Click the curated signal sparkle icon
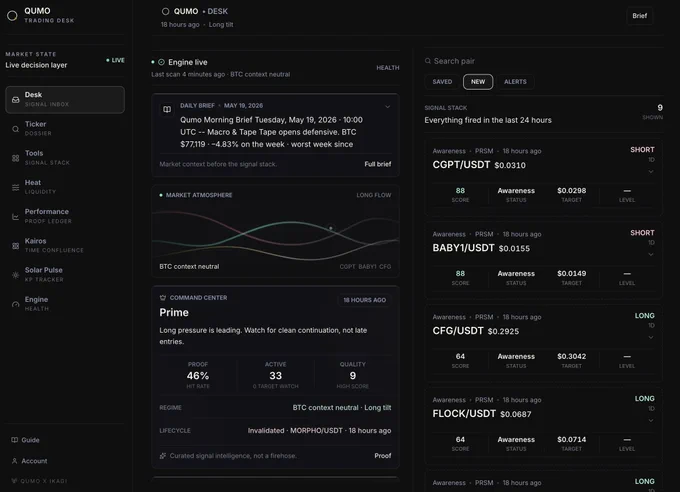This screenshot has height=492, width=680. [163, 456]
